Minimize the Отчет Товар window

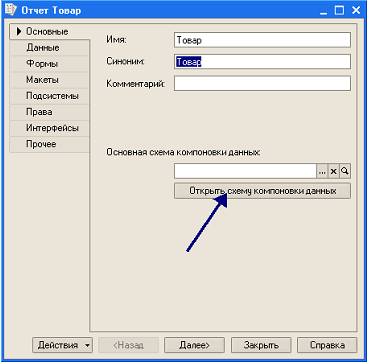click(324, 10)
